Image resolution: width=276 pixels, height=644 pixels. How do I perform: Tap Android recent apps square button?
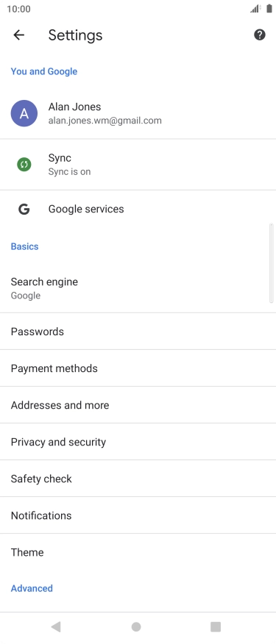pyautogui.click(x=216, y=626)
